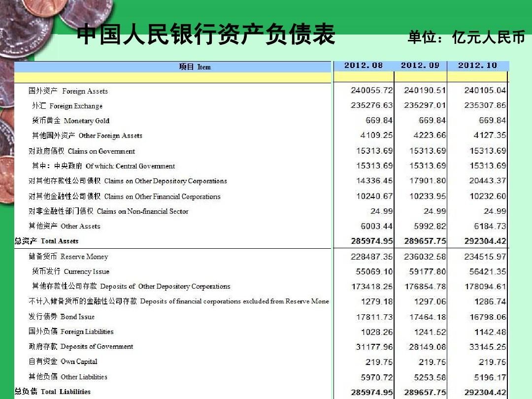Click the slide title 中国人民银行资产负债表
This screenshot has width=532, height=399.
coord(206,34)
